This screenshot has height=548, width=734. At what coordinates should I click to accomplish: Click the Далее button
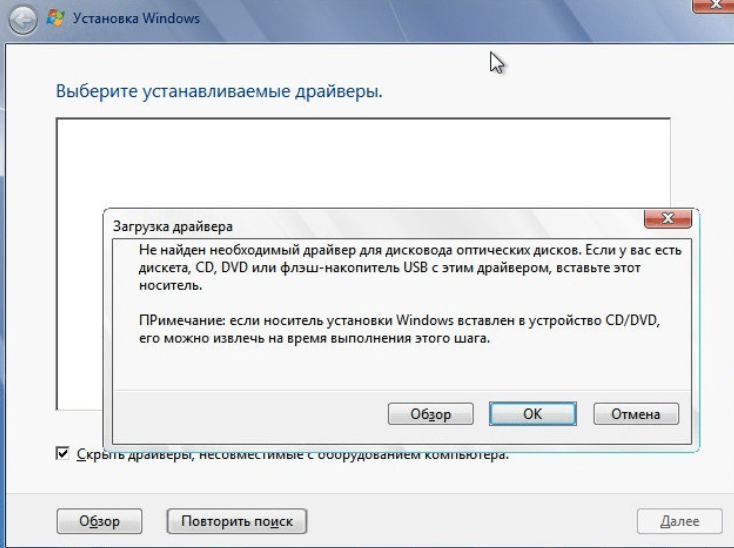tap(679, 521)
